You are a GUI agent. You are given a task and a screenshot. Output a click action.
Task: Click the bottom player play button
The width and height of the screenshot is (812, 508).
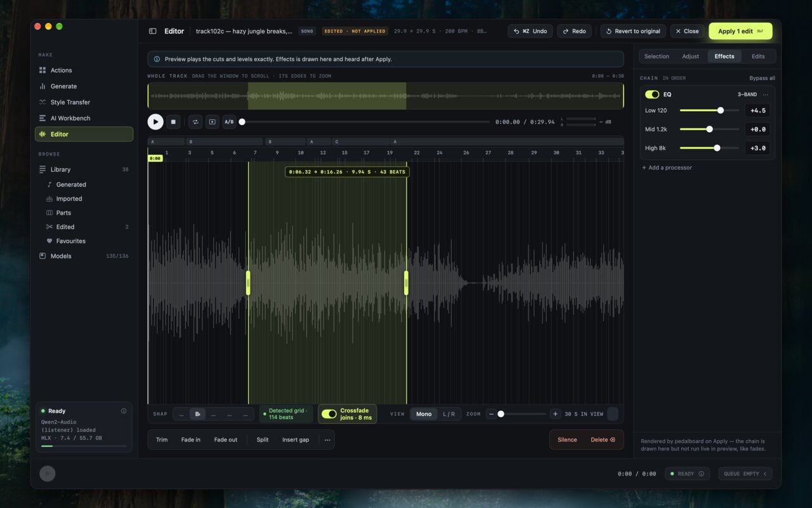pyautogui.click(x=48, y=474)
